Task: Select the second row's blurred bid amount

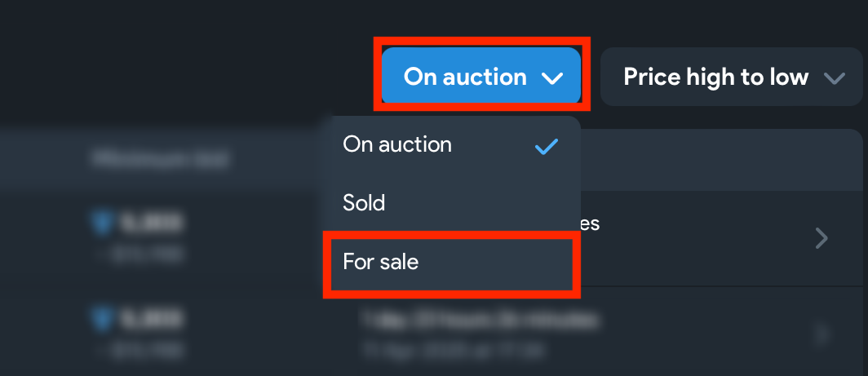Action: [149, 320]
